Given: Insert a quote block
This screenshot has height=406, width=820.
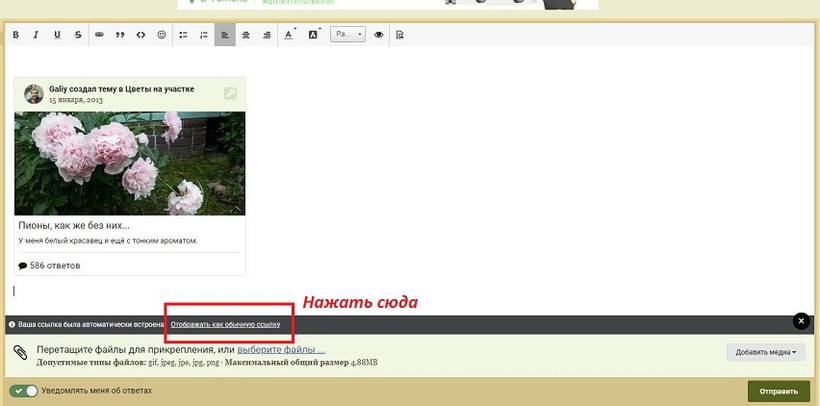Looking at the screenshot, I should 120,35.
